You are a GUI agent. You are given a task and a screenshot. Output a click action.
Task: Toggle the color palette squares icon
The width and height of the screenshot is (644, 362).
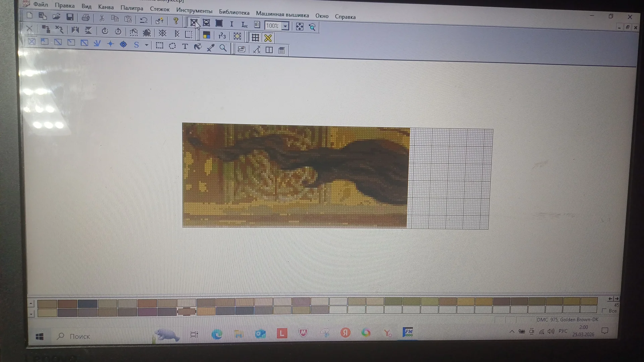(x=206, y=35)
